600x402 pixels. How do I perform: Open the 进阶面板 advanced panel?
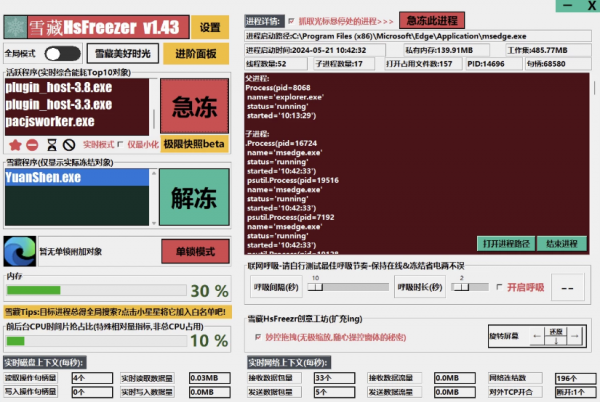196,54
